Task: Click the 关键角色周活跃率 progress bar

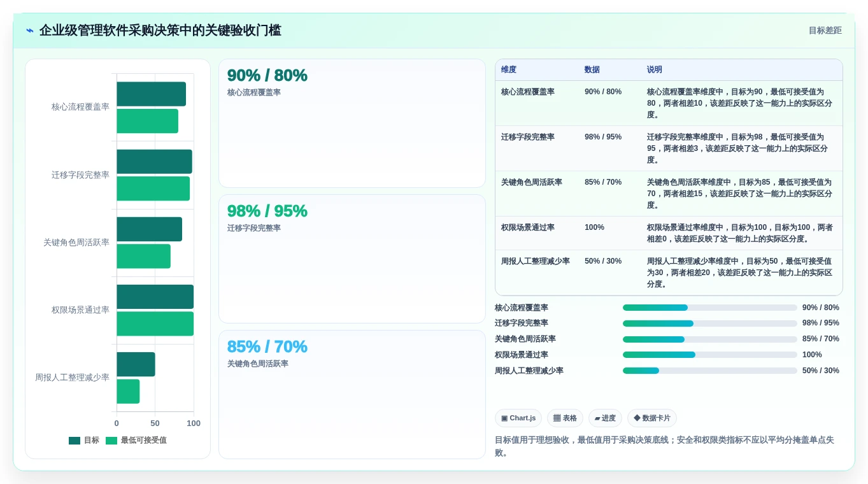Action: coord(710,339)
